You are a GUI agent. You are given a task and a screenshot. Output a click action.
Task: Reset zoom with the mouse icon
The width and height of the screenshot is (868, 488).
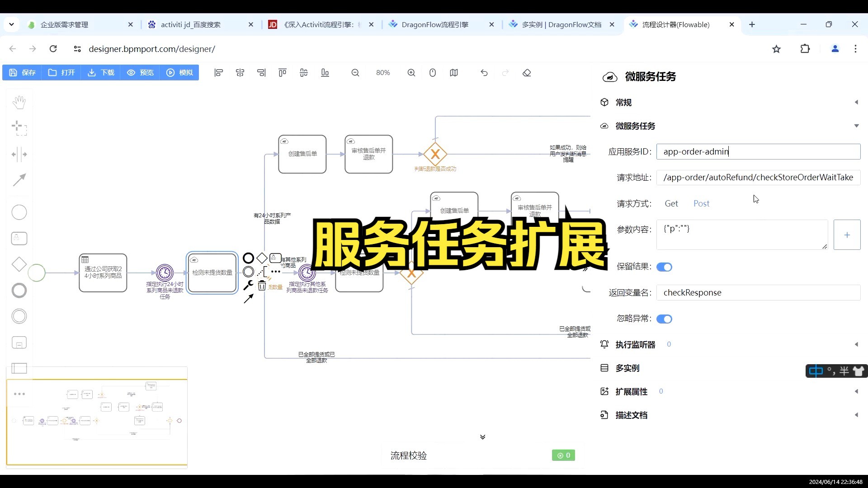[x=433, y=73]
